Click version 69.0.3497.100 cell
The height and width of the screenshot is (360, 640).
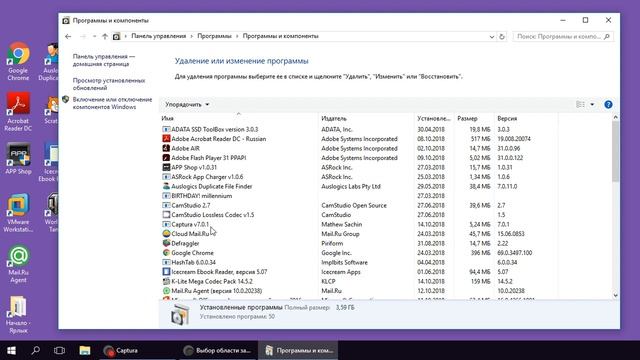click(x=514, y=253)
